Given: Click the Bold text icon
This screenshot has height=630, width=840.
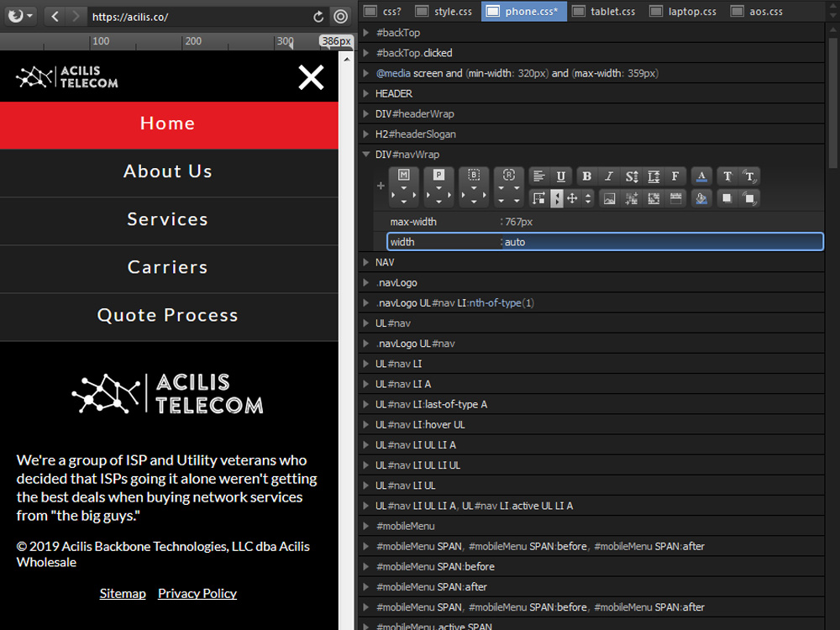Looking at the screenshot, I should pos(586,176).
